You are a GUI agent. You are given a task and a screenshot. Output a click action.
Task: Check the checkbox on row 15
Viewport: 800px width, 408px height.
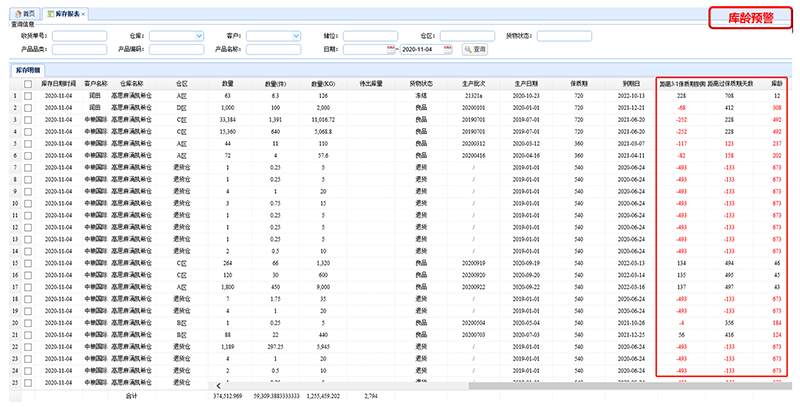[x=28, y=263]
